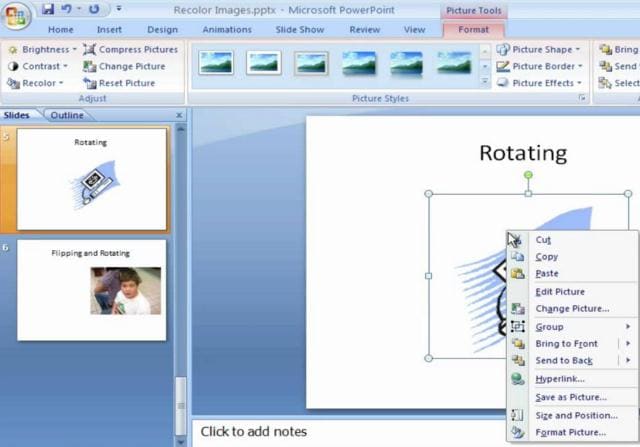Viewport: 640px width, 447px height.
Task: Open the Picture Styles dialog launcher
Action: [x=582, y=98]
